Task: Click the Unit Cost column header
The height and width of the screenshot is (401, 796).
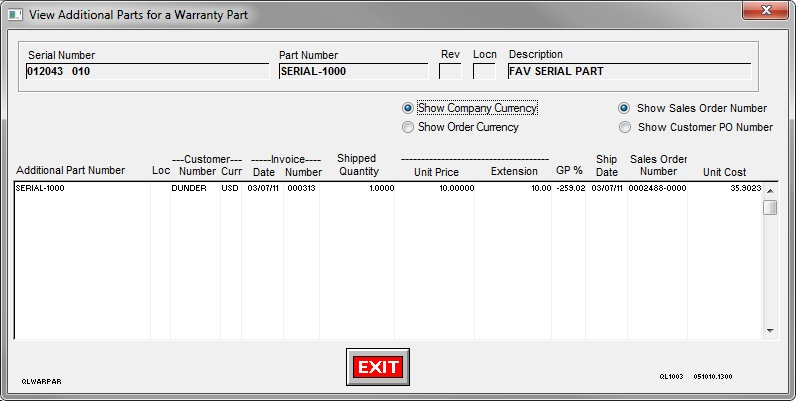Action: (724, 172)
